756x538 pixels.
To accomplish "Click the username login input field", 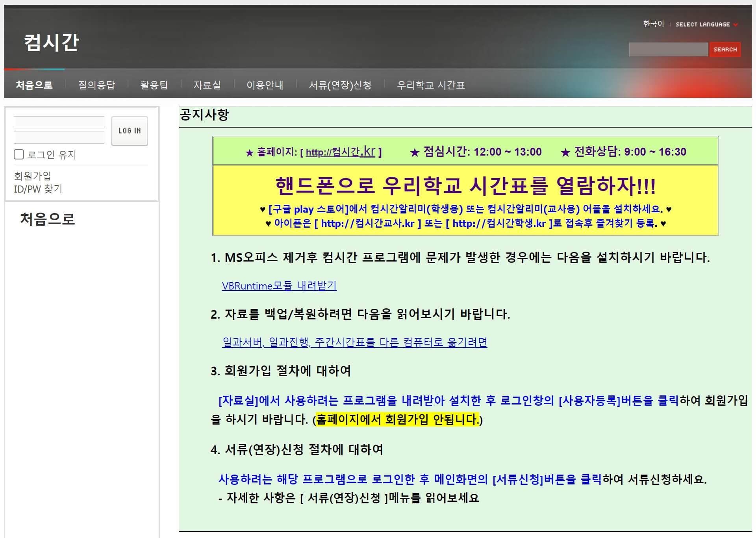I will tap(59, 122).
